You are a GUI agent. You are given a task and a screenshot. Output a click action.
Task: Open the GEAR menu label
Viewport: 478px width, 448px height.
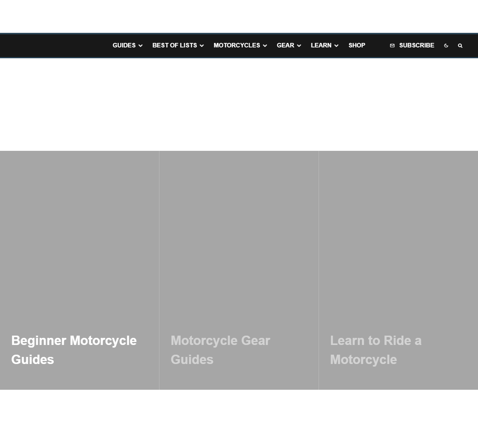[x=285, y=45]
